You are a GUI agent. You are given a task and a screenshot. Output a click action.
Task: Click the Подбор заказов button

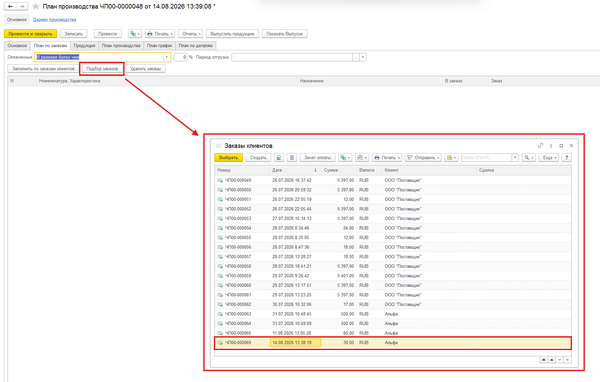point(102,69)
